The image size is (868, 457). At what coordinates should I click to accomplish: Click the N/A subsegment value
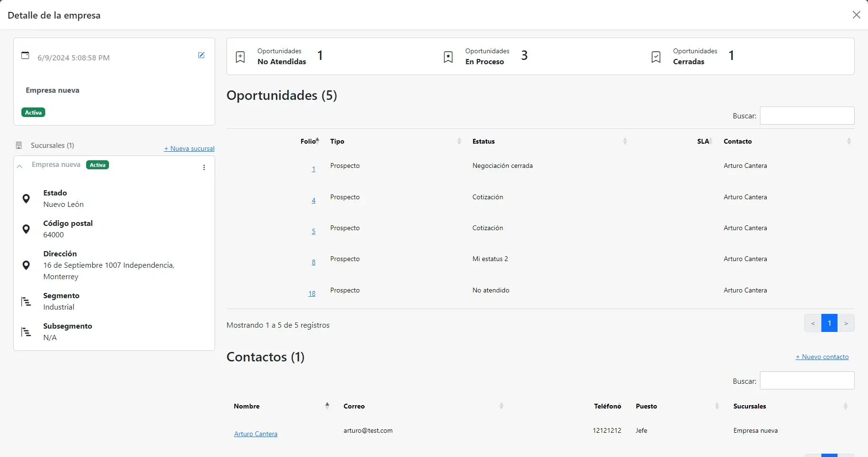click(x=50, y=337)
